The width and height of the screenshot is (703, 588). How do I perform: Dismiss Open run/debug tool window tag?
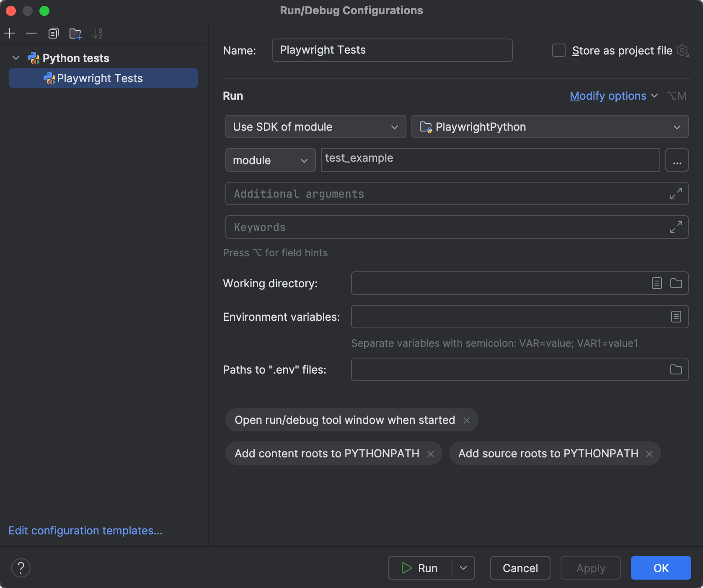(x=467, y=420)
